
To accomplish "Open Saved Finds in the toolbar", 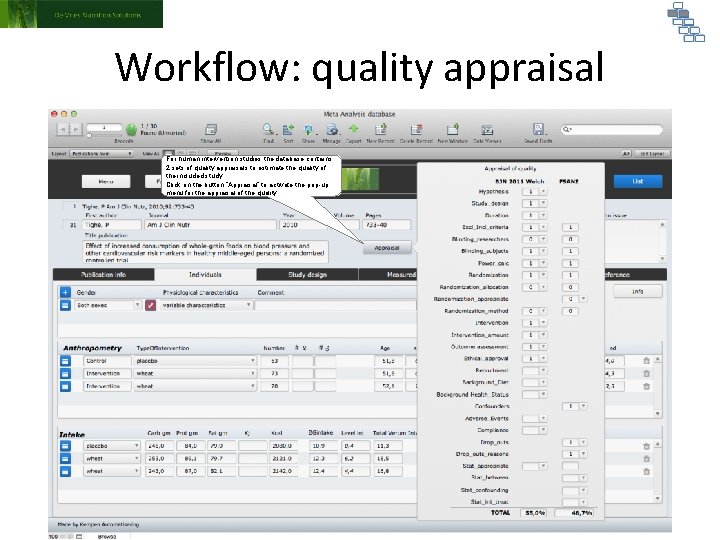I will coord(538,129).
